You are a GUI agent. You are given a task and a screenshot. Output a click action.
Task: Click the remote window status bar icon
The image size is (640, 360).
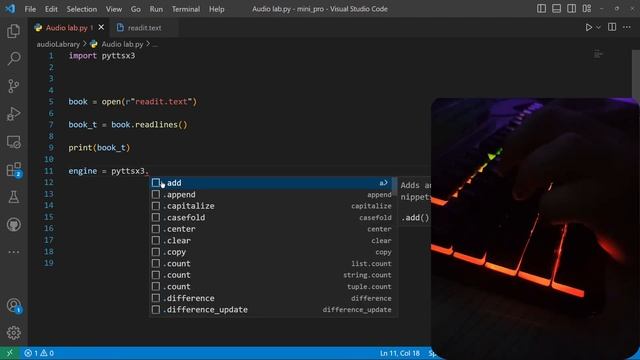coord(9,353)
